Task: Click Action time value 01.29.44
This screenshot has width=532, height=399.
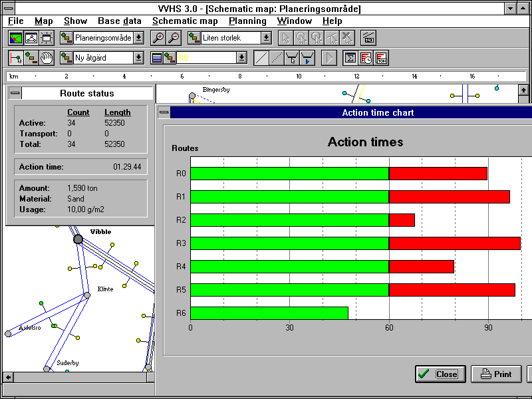Action: click(127, 167)
